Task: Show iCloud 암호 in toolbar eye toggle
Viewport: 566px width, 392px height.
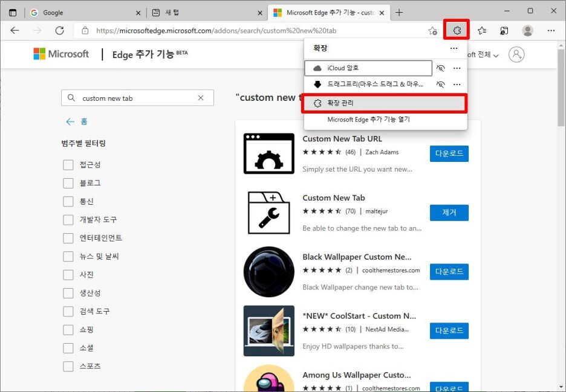Action: (440, 68)
